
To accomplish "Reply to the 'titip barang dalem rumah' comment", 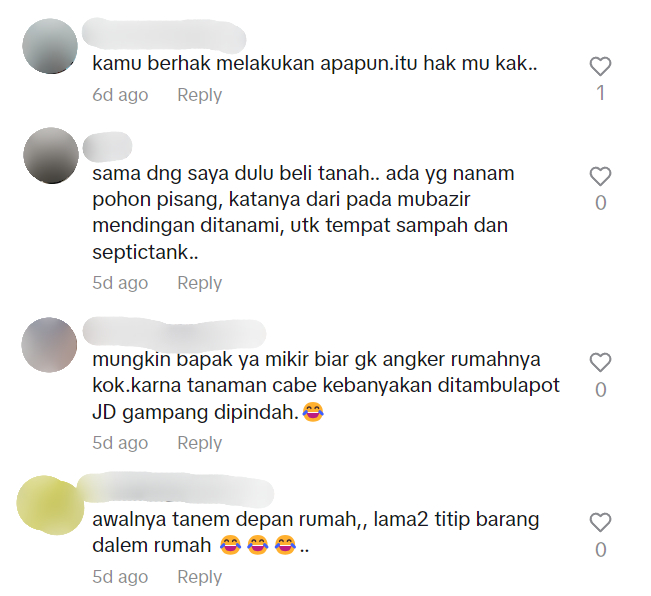I will 200,577.
